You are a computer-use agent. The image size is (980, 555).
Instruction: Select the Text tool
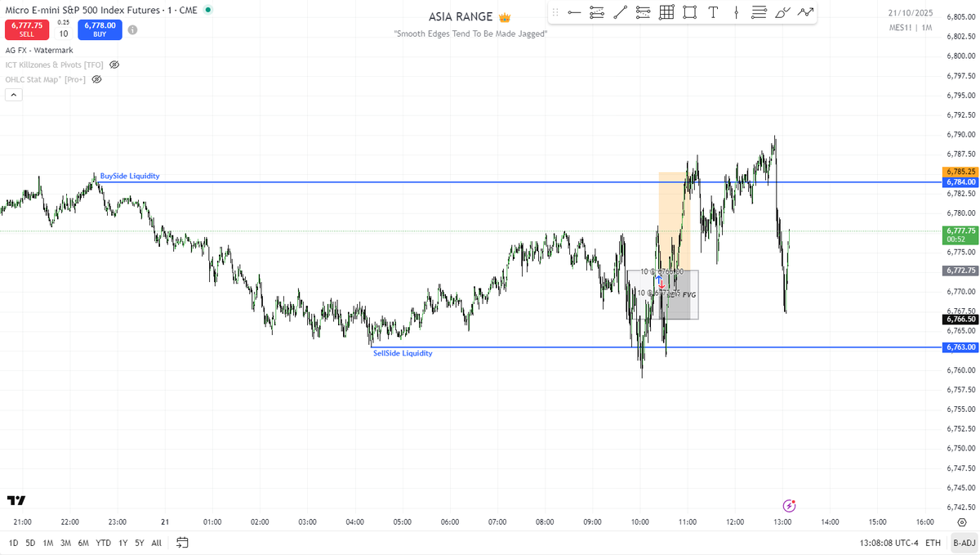point(714,12)
